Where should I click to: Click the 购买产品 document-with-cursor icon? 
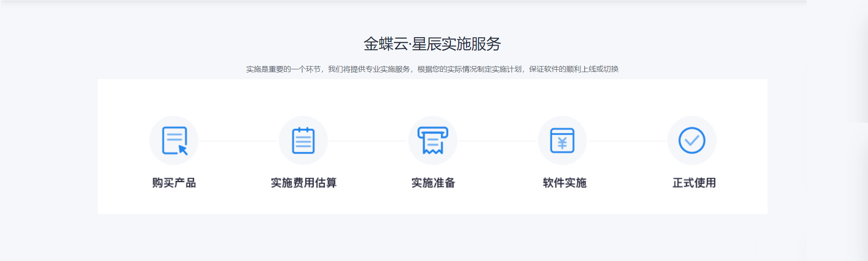[x=174, y=141]
